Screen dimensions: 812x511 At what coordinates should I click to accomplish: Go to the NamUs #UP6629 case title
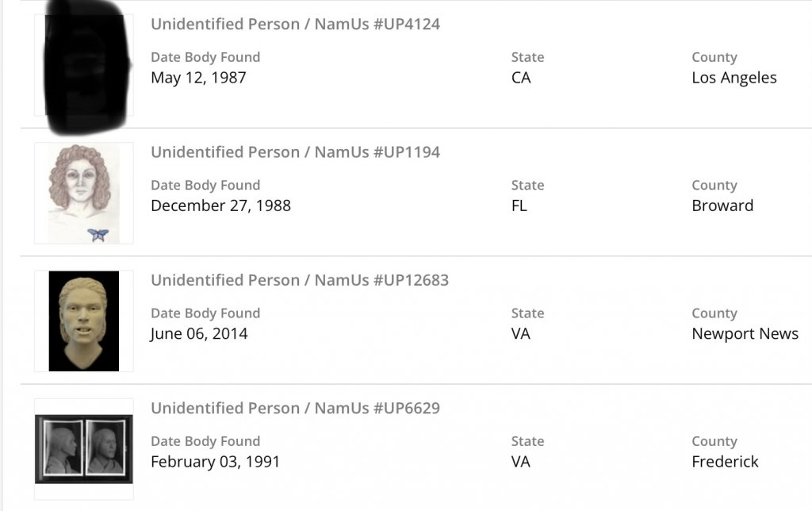coord(295,408)
